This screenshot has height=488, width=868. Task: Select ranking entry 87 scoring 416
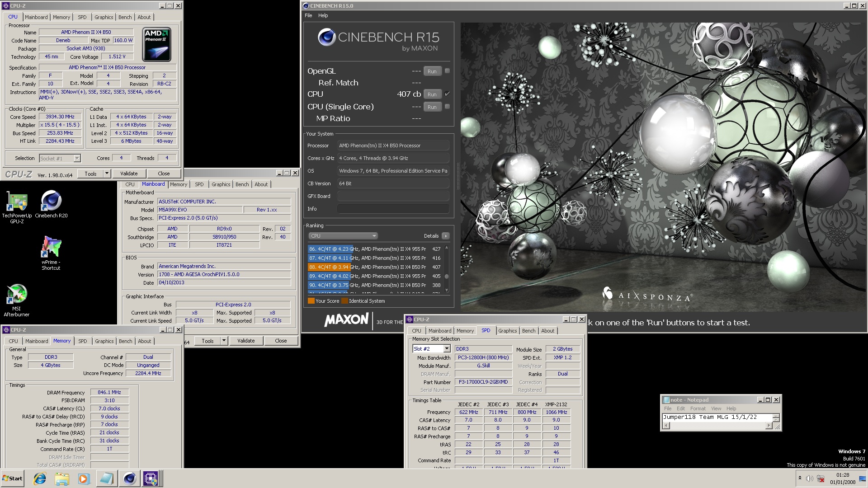tap(375, 258)
